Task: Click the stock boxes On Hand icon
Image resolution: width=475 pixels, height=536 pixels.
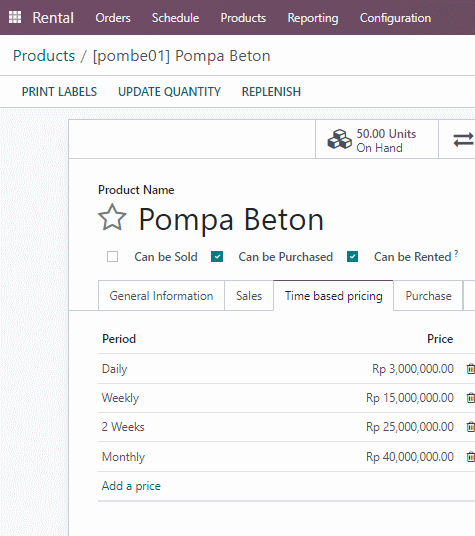Action: click(x=339, y=139)
